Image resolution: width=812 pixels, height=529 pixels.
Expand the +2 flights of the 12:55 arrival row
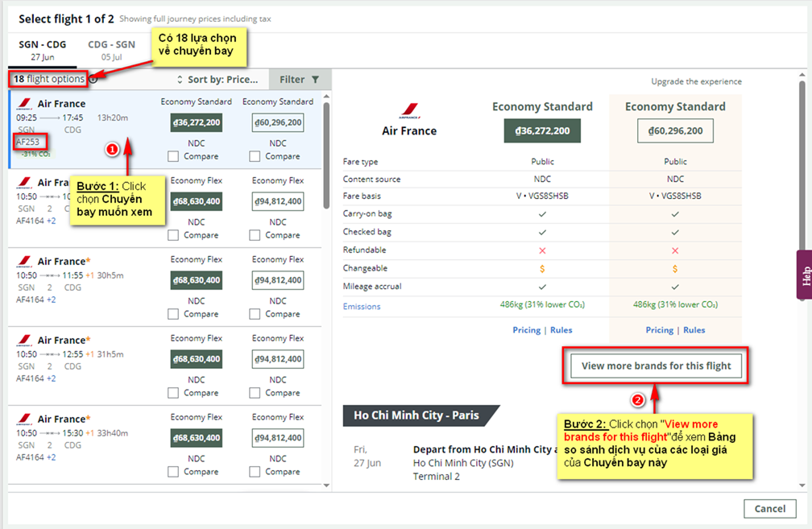52,378
